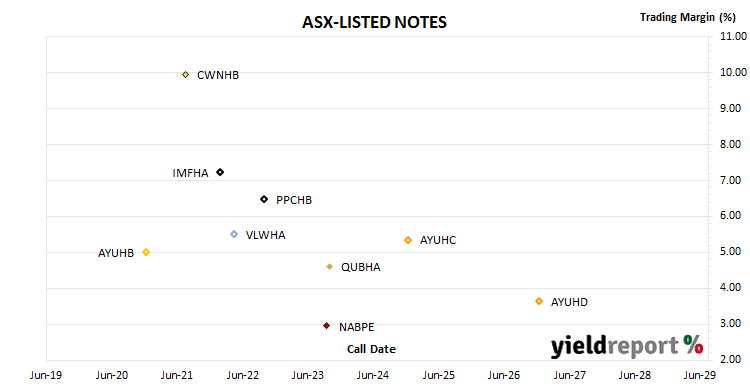The height and width of the screenshot is (391, 750).
Task: Click the yieldreport percent logo
Action: click(x=627, y=346)
